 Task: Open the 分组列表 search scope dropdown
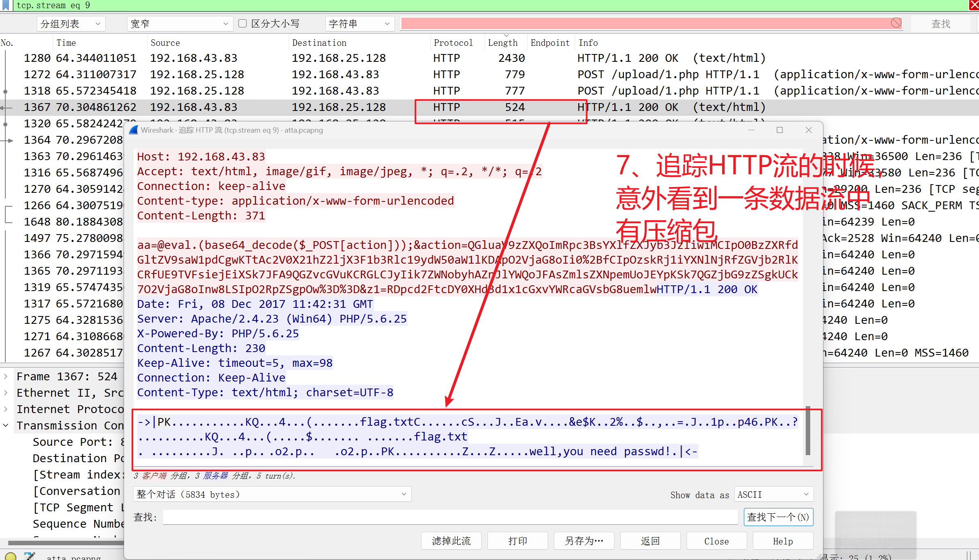click(71, 24)
